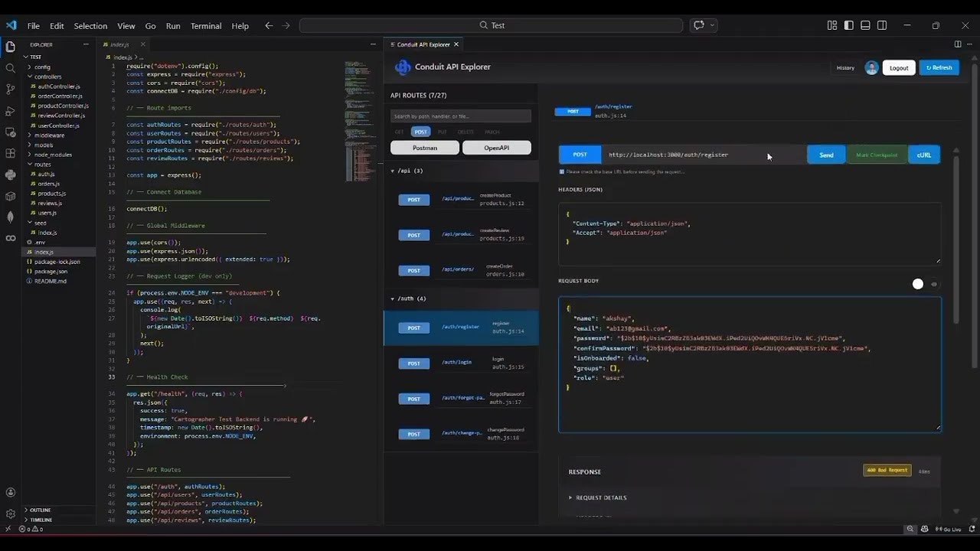The width and height of the screenshot is (980, 551).
Task: Export routes with the Postman button
Action: [425, 148]
